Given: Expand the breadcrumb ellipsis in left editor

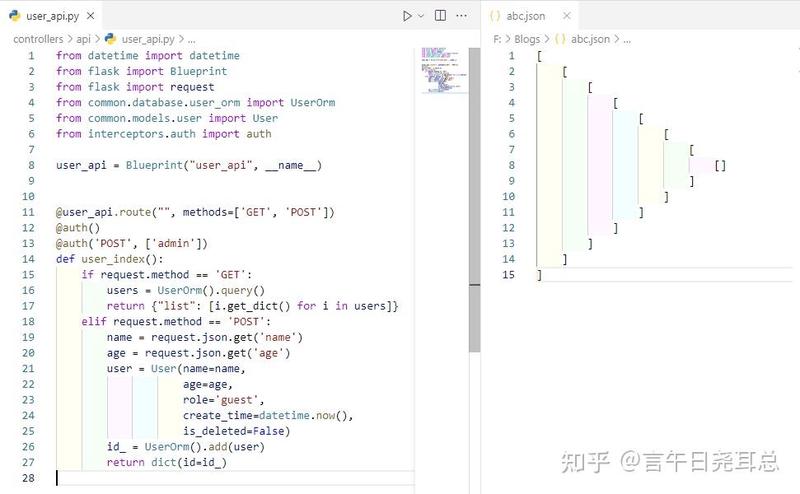Looking at the screenshot, I should click(x=191, y=40).
